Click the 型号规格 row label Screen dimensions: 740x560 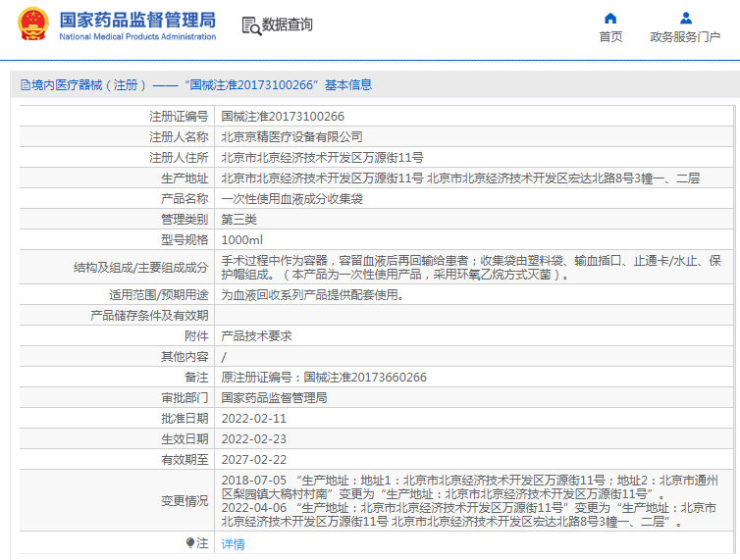185,240
